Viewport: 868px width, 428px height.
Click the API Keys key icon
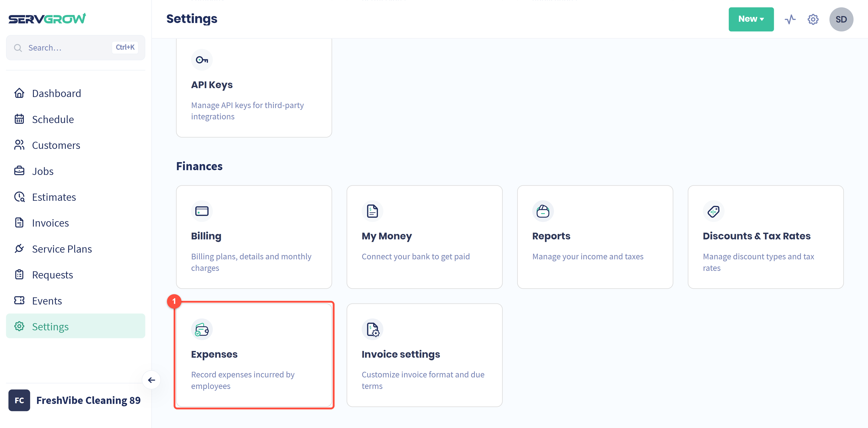pyautogui.click(x=202, y=60)
